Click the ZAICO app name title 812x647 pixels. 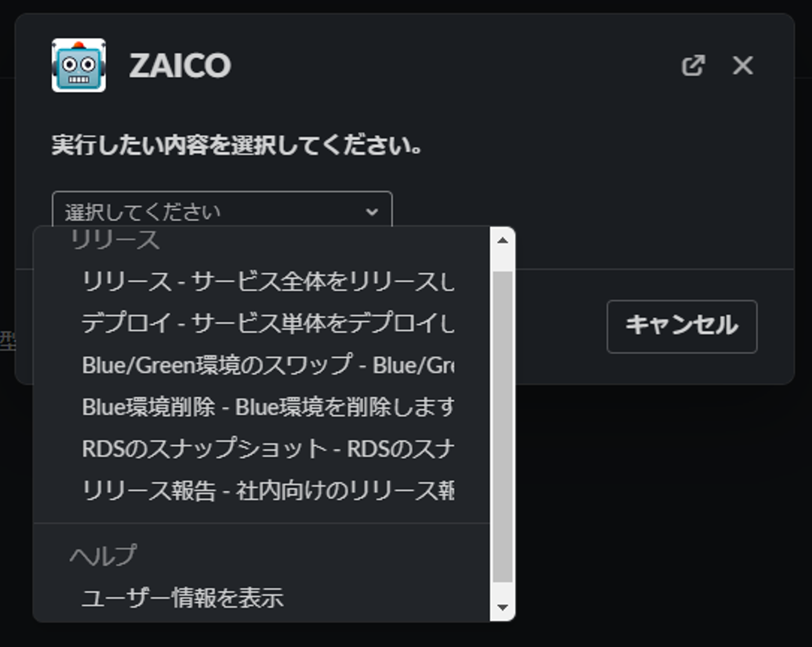pos(180,65)
